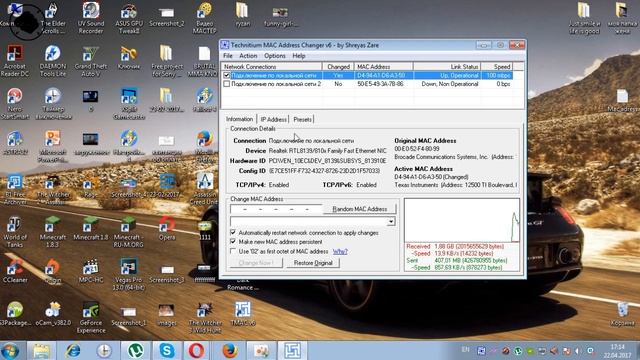Image resolution: width=640 pixels, height=360 pixels.
Task: Open XSplit Gamecaster desktop icon
Action: 129,104
